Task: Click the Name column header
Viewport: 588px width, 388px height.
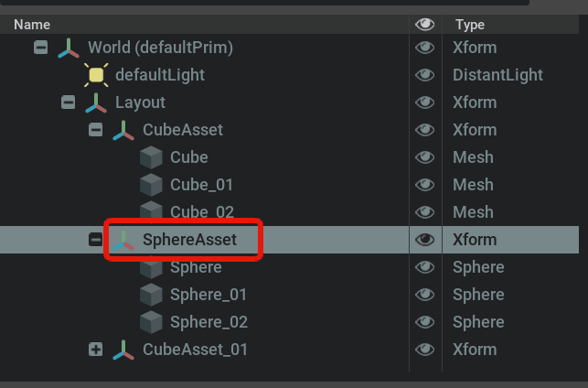Action: [32, 25]
